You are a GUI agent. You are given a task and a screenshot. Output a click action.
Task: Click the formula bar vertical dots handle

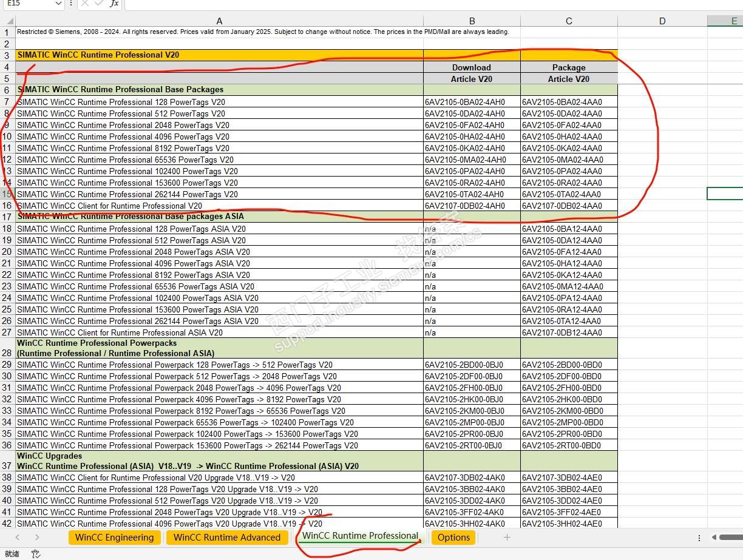coord(71,4)
